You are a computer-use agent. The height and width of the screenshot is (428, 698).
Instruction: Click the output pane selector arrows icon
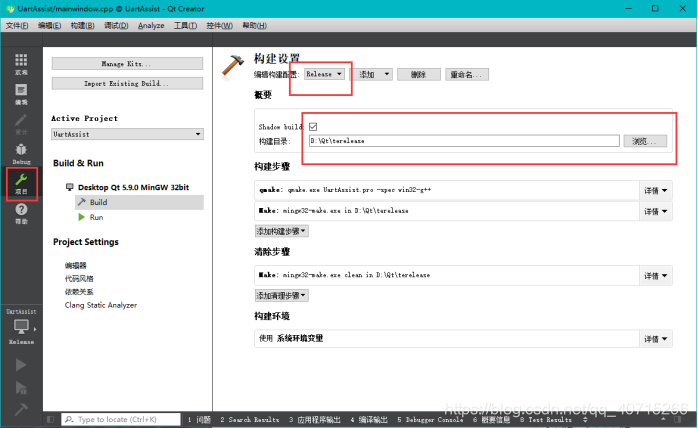585,420
